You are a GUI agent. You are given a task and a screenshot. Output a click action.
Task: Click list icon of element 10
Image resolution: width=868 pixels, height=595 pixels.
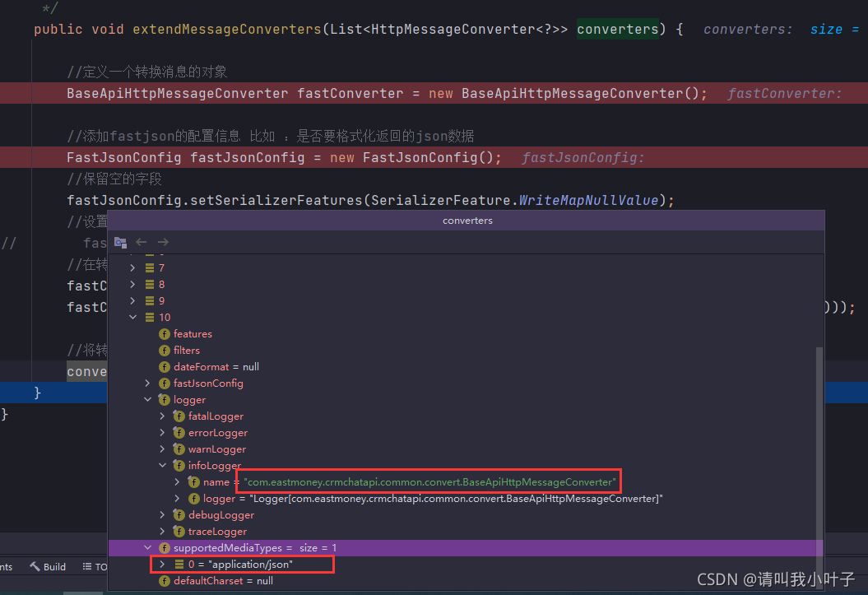[150, 317]
